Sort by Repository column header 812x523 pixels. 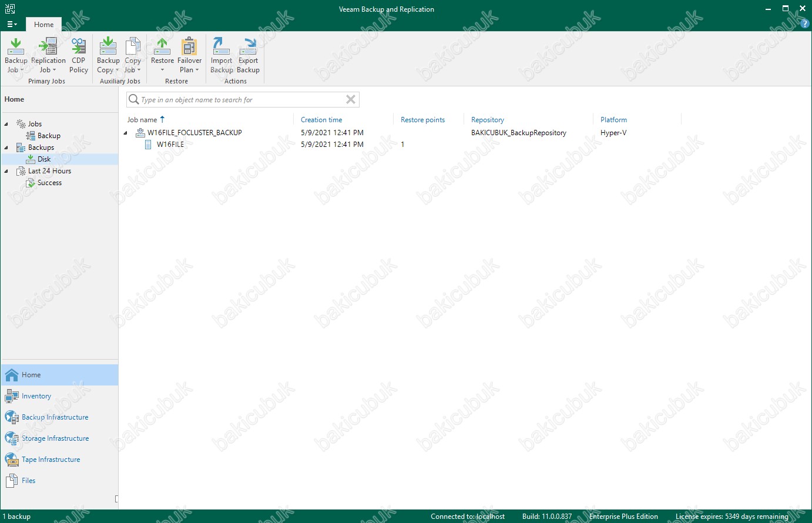tap(488, 120)
